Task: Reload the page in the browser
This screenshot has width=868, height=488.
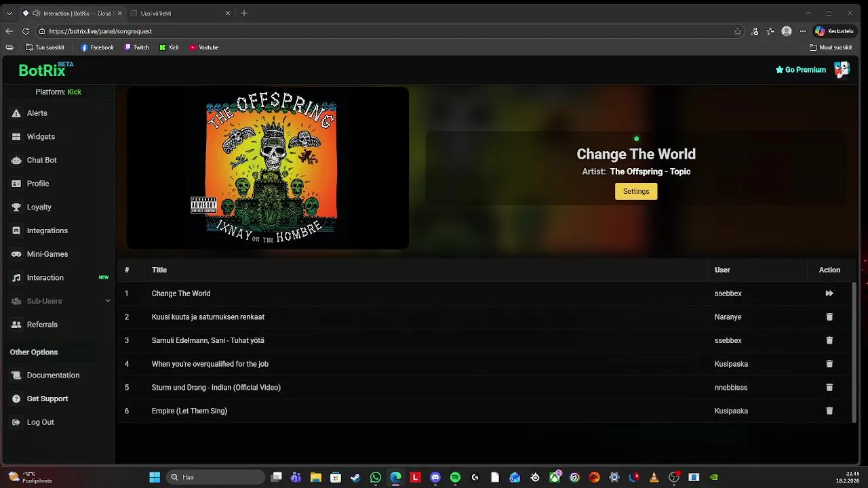Action: click(x=26, y=31)
